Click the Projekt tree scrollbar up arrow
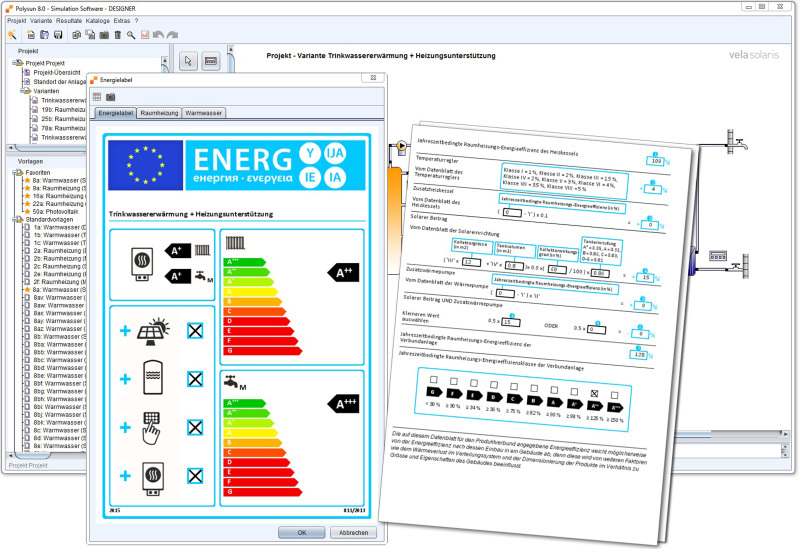The width and height of the screenshot is (800, 549). (x=165, y=61)
